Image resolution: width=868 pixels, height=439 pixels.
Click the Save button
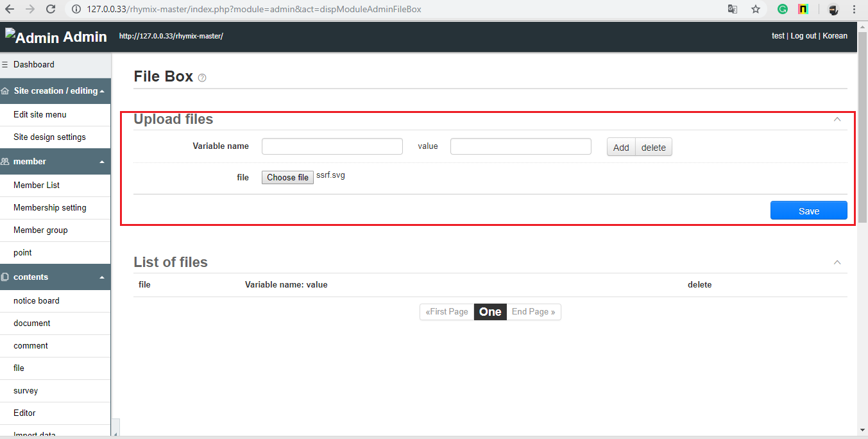(x=808, y=211)
